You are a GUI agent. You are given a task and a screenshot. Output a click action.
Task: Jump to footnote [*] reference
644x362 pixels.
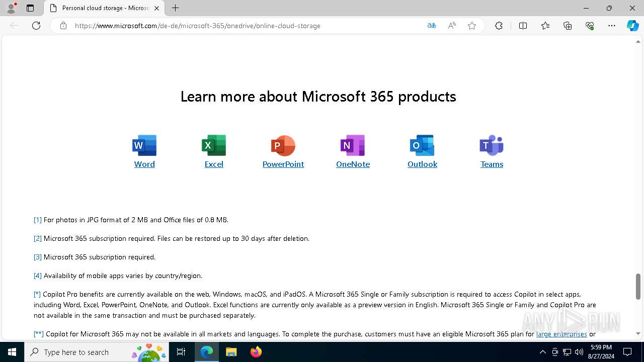point(37,294)
